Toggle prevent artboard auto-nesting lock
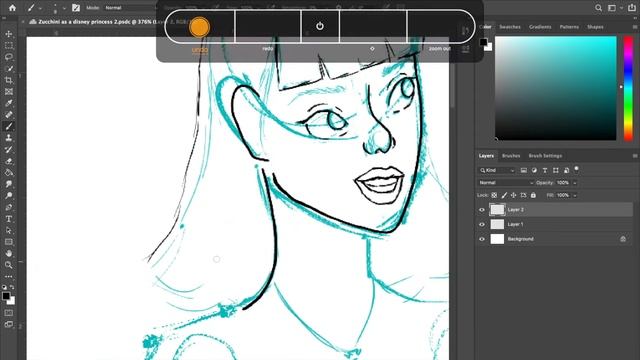 [x=523, y=196]
